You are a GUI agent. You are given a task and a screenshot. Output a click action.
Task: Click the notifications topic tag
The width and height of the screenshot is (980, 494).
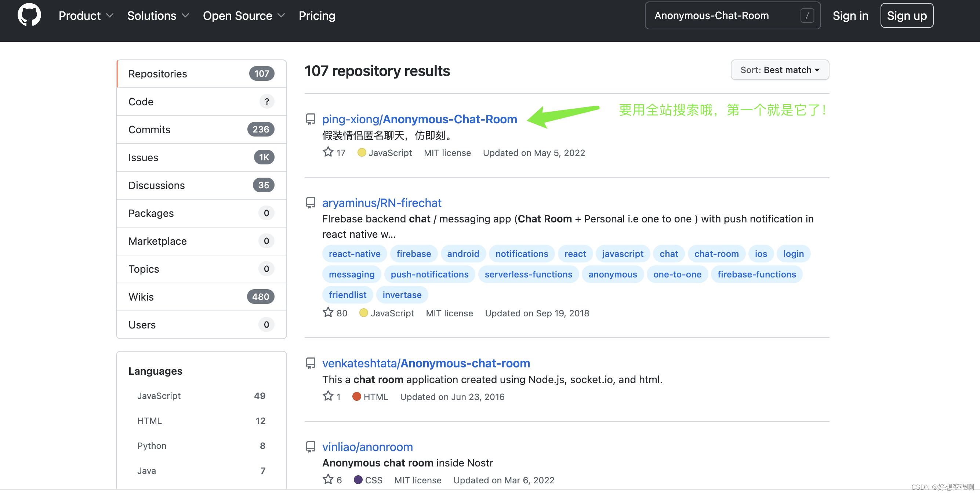tap(522, 254)
